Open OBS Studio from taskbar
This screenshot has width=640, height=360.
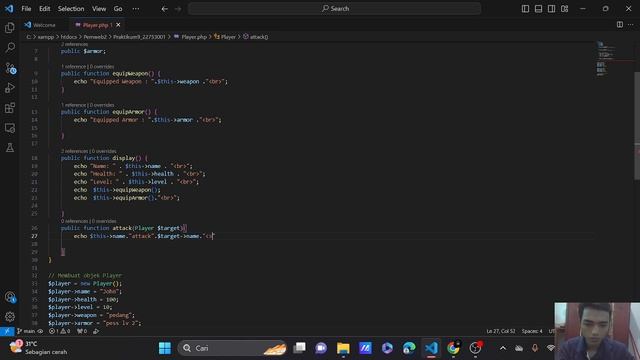click(475, 348)
